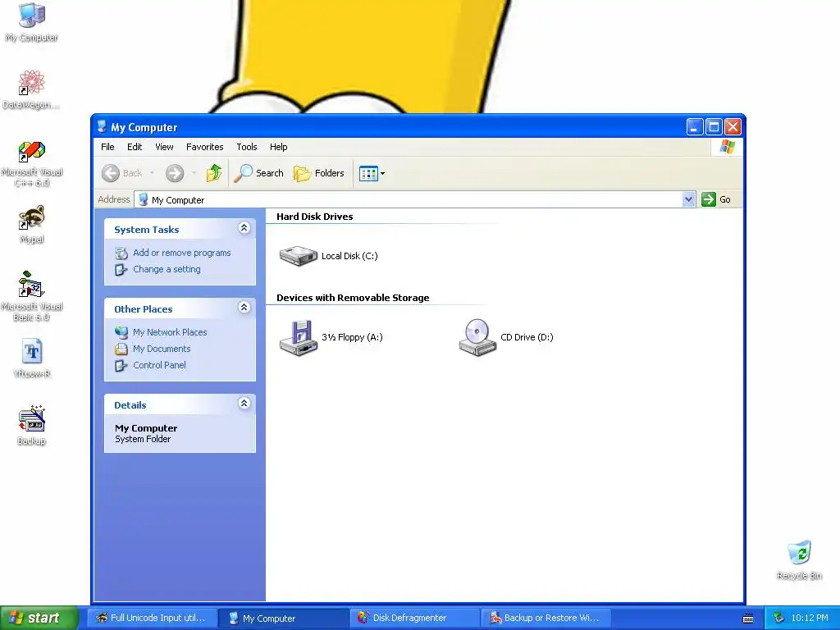Open the Help menu

(279, 147)
